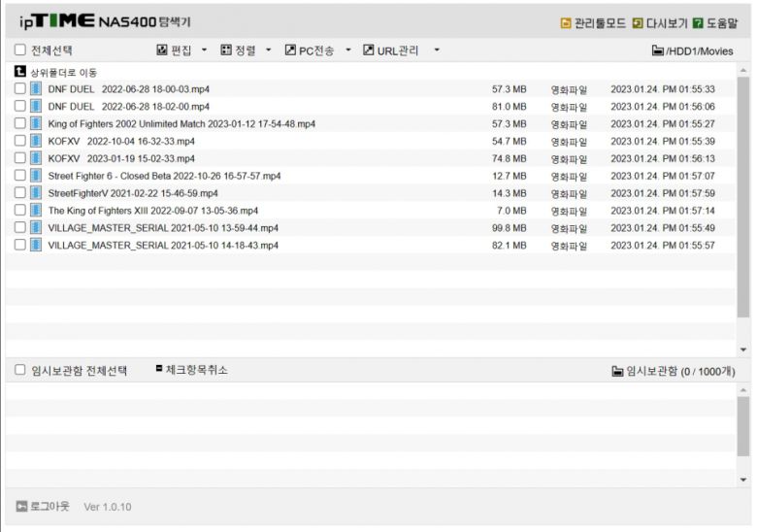Open DNF DUEL 2022-06-28 18-00-03.mp4 file
Screen dimensions: 757x532
pos(128,89)
